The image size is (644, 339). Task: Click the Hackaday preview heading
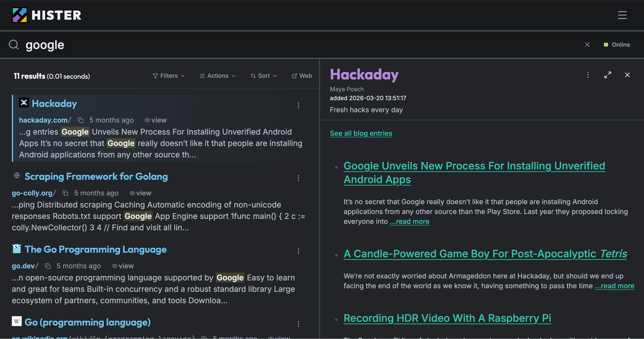[364, 74]
